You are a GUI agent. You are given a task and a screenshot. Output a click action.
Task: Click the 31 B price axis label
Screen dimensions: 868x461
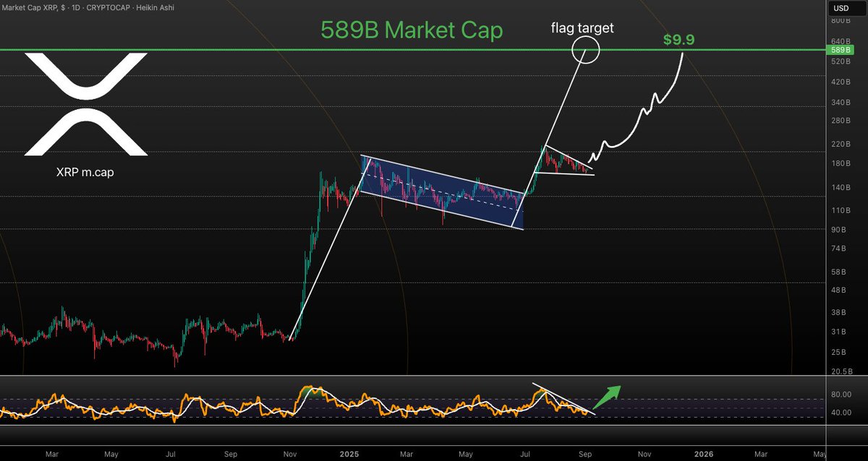pos(838,332)
